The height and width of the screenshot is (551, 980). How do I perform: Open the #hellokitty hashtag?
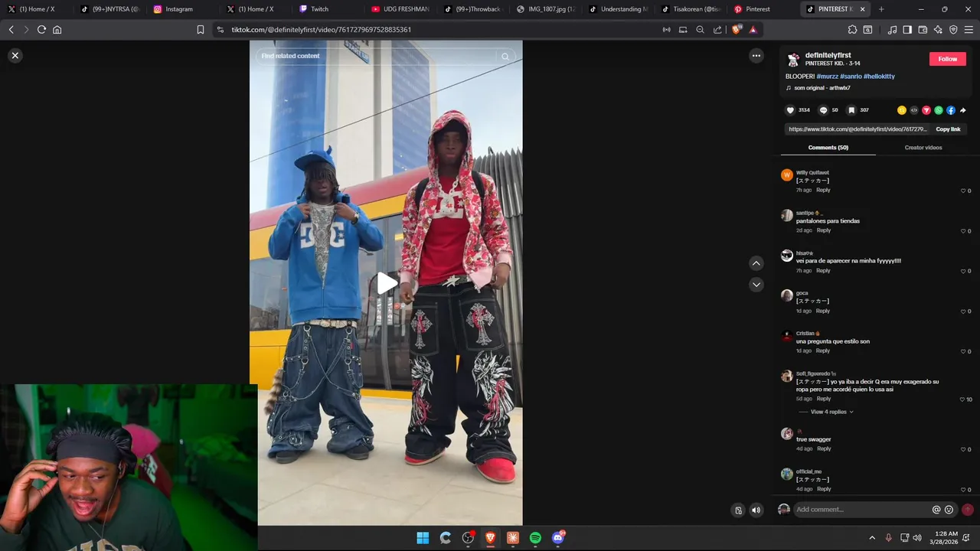tap(879, 77)
